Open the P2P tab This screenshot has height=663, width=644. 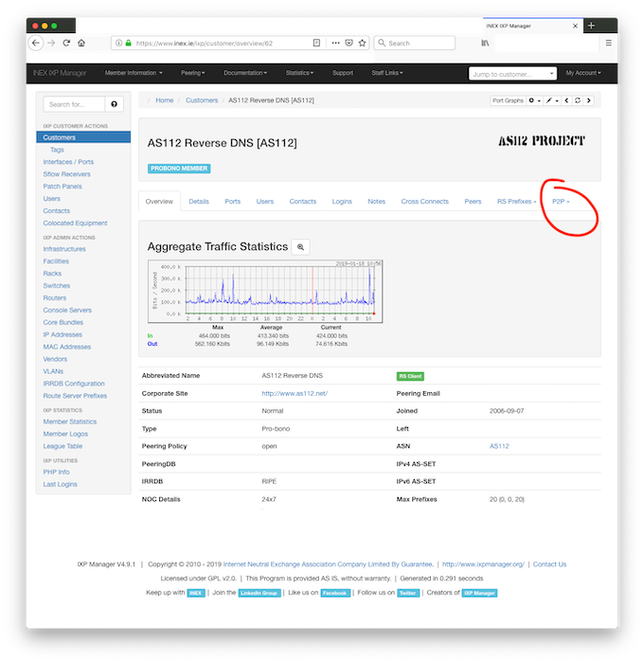pyautogui.click(x=561, y=201)
